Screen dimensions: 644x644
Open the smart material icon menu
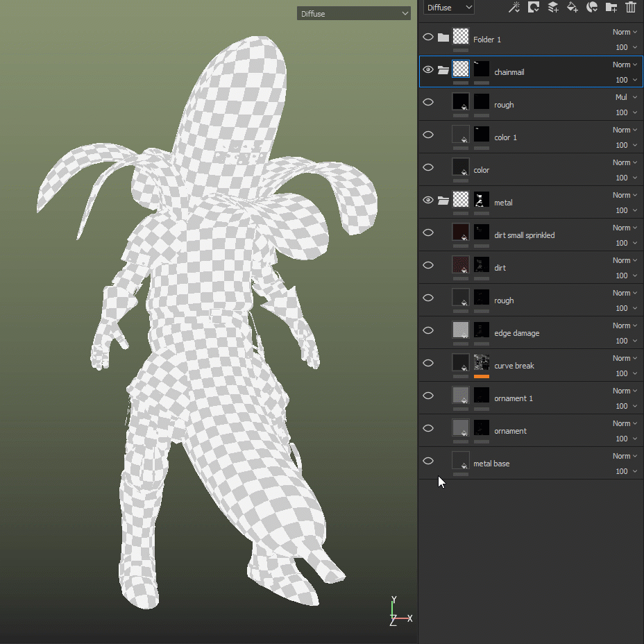coord(592,8)
